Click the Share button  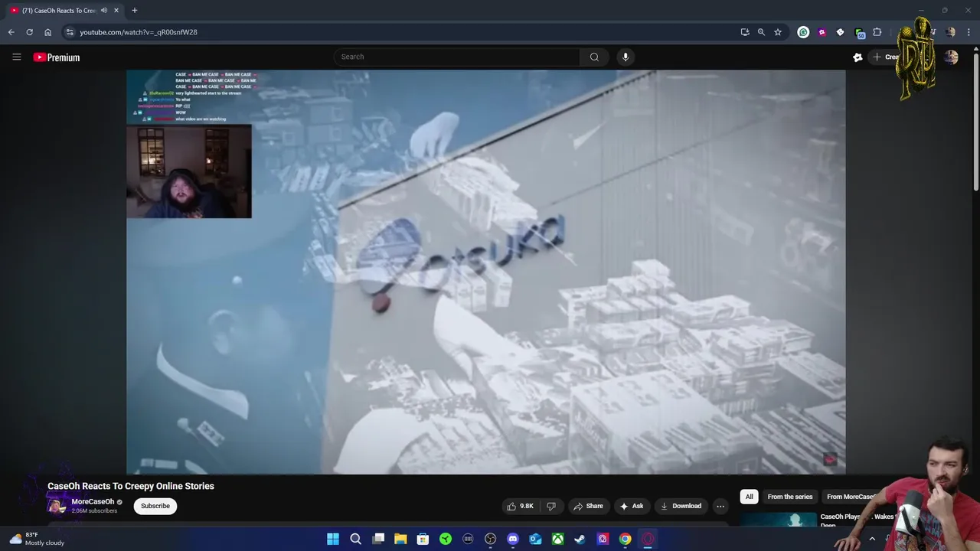click(x=588, y=506)
